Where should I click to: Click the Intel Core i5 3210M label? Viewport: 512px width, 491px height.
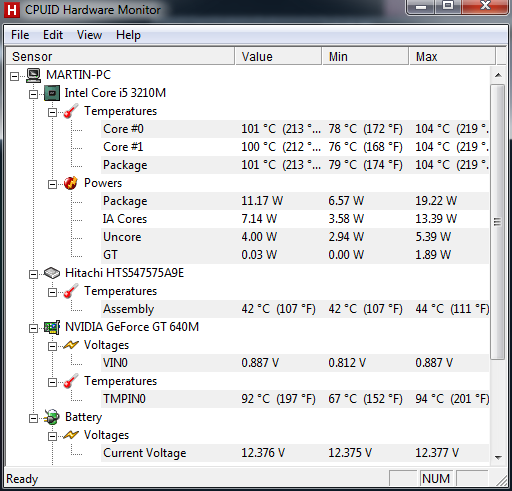pos(115,93)
